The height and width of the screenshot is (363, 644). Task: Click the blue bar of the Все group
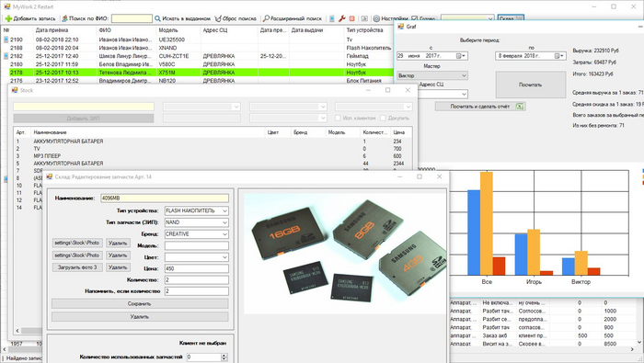coord(474,233)
